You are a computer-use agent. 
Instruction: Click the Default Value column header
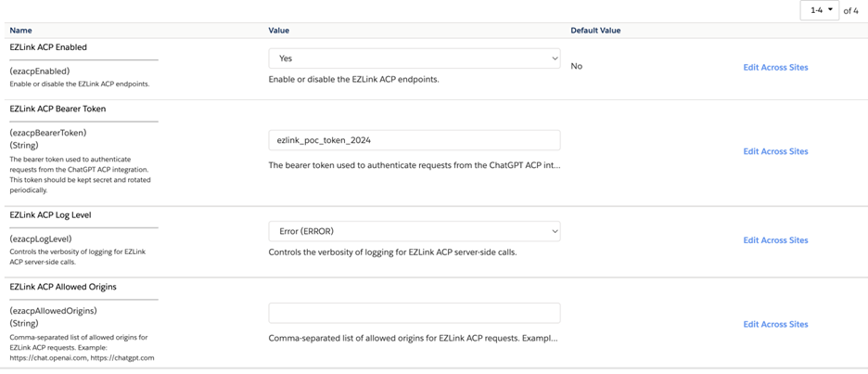click(x=595, y=31)
